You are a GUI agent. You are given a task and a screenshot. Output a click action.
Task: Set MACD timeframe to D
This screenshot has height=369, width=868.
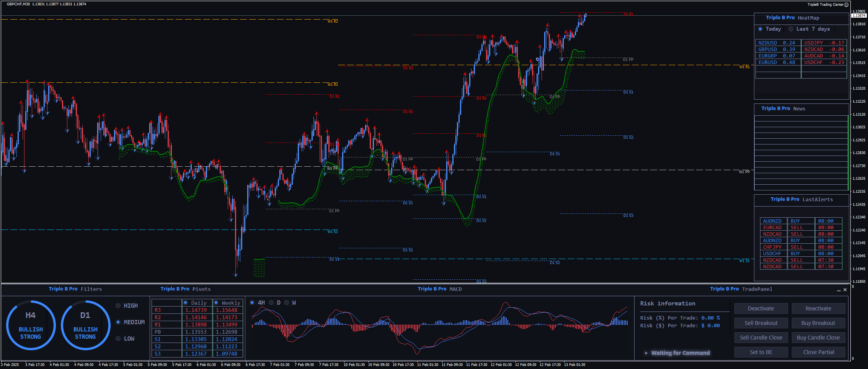point(271,303)
